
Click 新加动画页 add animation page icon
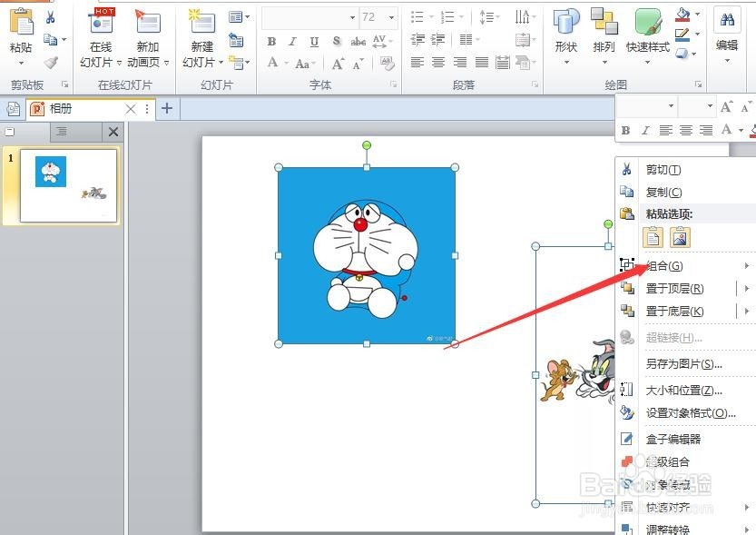tap(148, 22)
